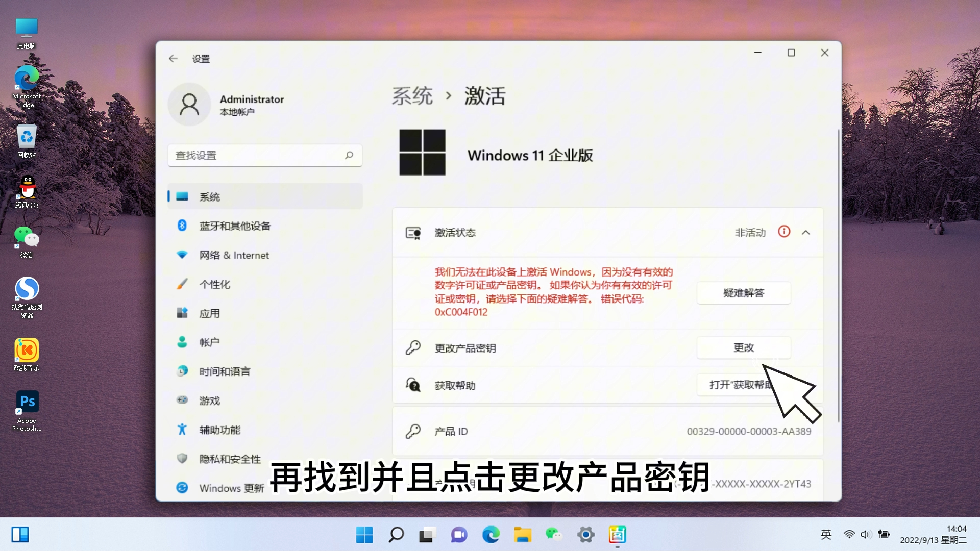Select product ID 00329-00000-00003-AA389 text

coord(749,432)
